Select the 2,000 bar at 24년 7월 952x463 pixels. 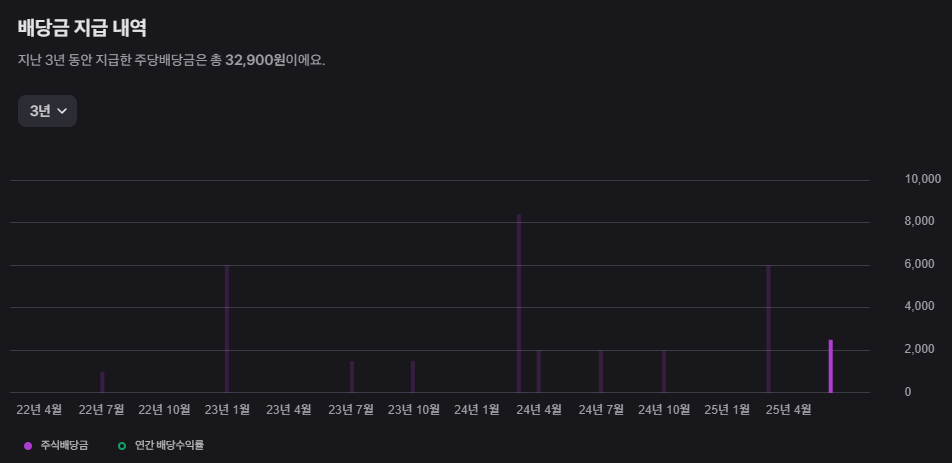pos(601,371)
